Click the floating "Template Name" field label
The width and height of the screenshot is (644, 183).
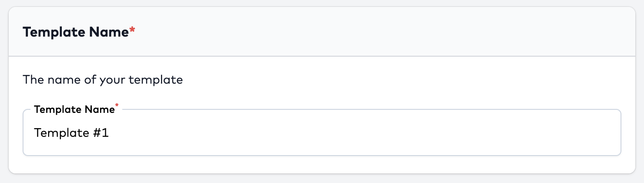pyautogui.click(x=74, y=109)
